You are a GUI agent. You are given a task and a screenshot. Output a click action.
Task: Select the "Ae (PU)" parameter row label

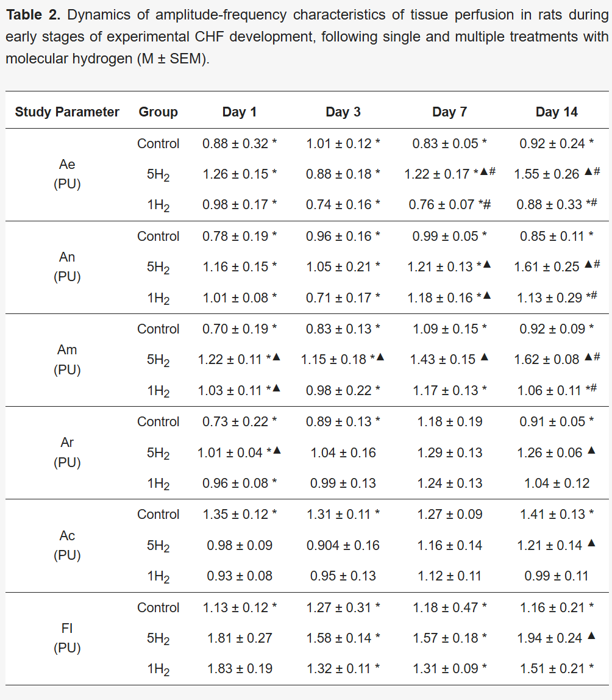[67, 174]
